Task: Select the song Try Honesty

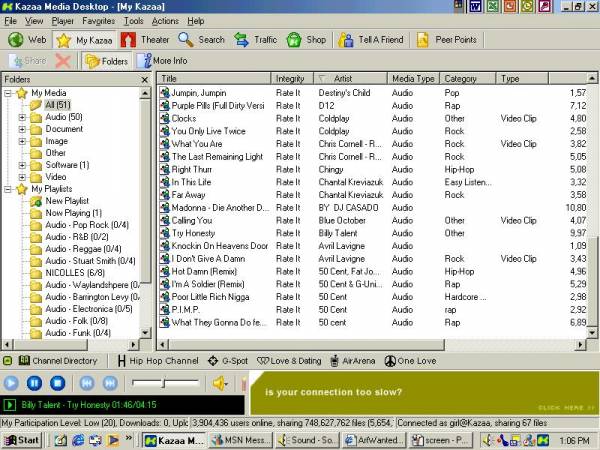Action: [x=193, y=233]
